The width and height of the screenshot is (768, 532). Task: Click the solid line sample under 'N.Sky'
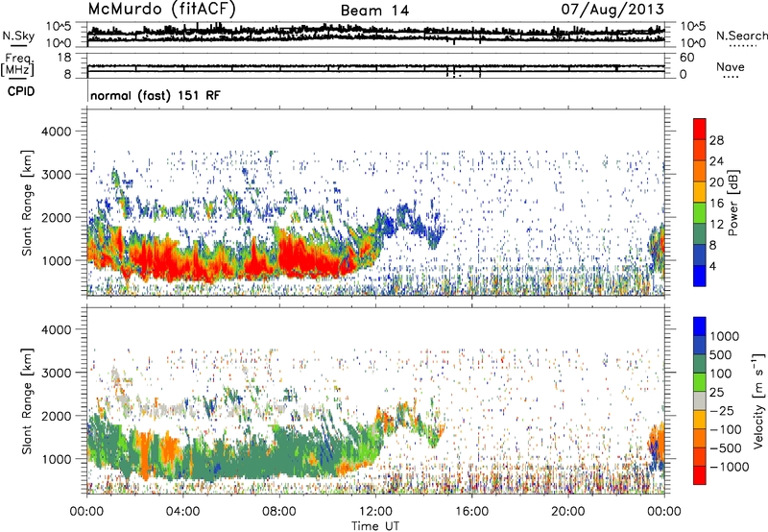tap(18, 45)
